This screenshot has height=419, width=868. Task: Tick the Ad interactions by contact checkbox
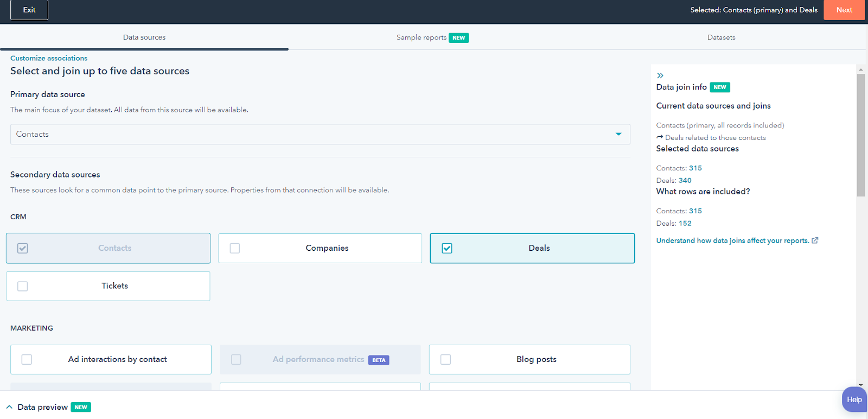[27, 359]
